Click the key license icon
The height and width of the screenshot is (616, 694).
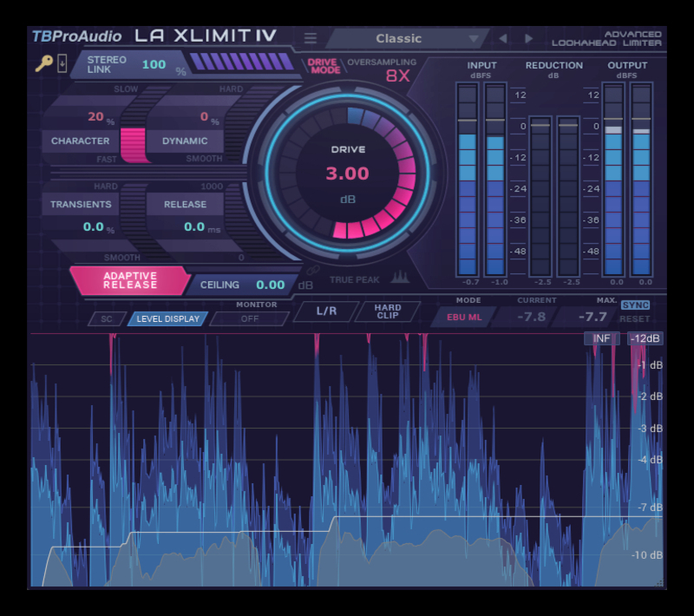click(43, 63)
